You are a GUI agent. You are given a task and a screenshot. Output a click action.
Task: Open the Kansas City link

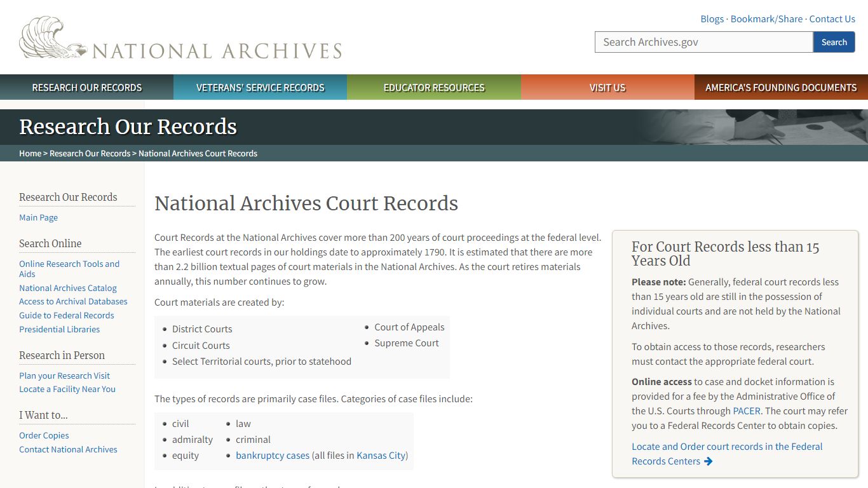(381, 456)
